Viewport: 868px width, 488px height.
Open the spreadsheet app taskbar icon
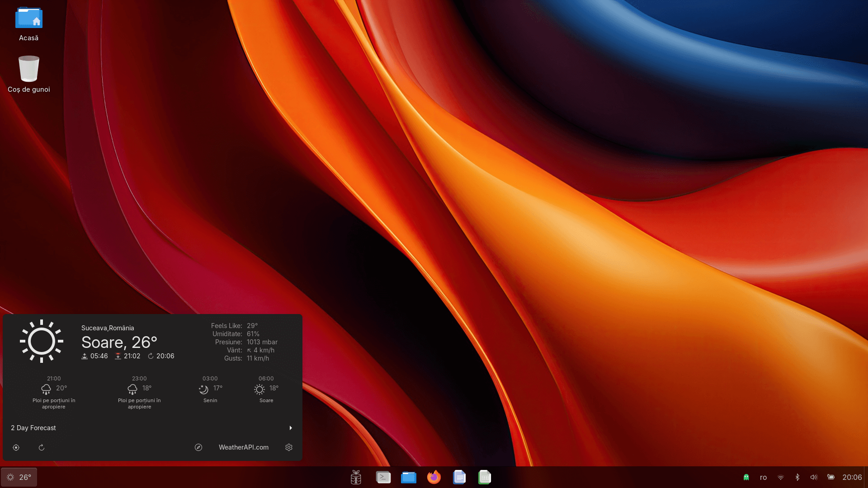(x=485, y=477)
